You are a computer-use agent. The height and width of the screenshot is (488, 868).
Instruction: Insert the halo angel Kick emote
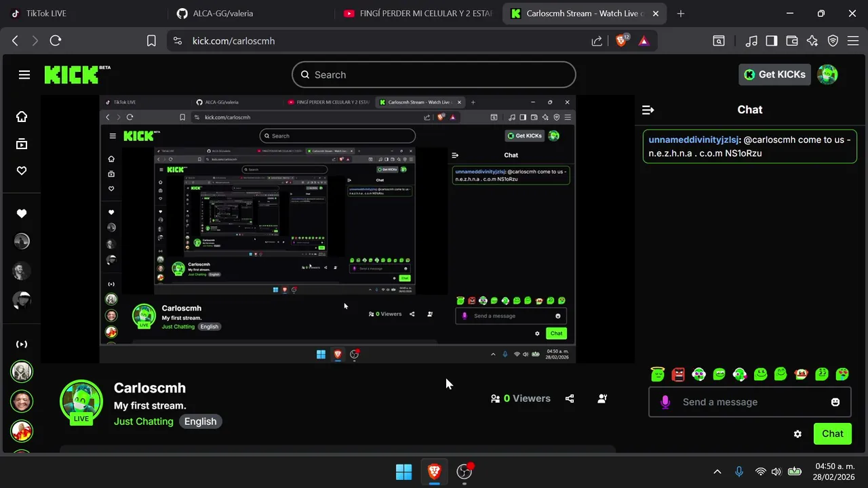coord(657,373)
